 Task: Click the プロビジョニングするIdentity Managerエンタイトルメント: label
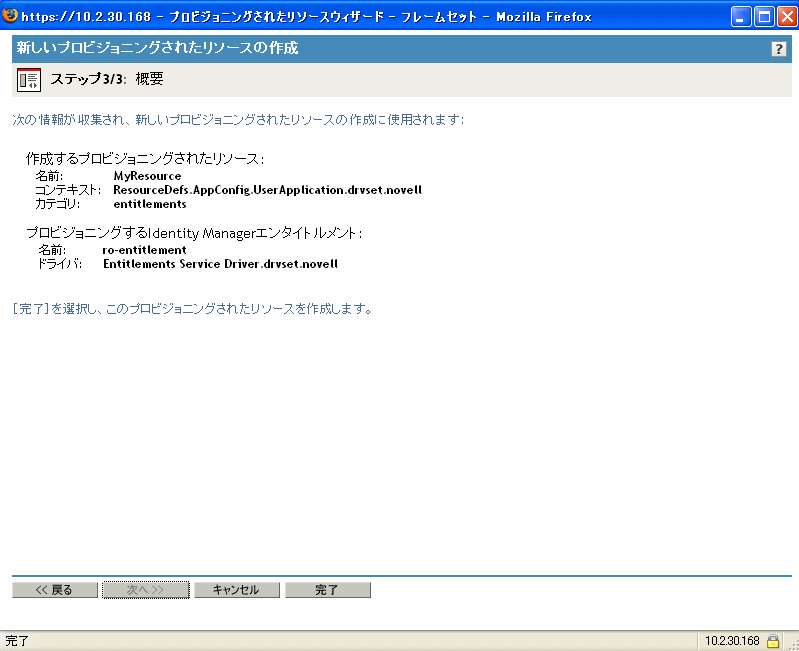click(194, 233)
